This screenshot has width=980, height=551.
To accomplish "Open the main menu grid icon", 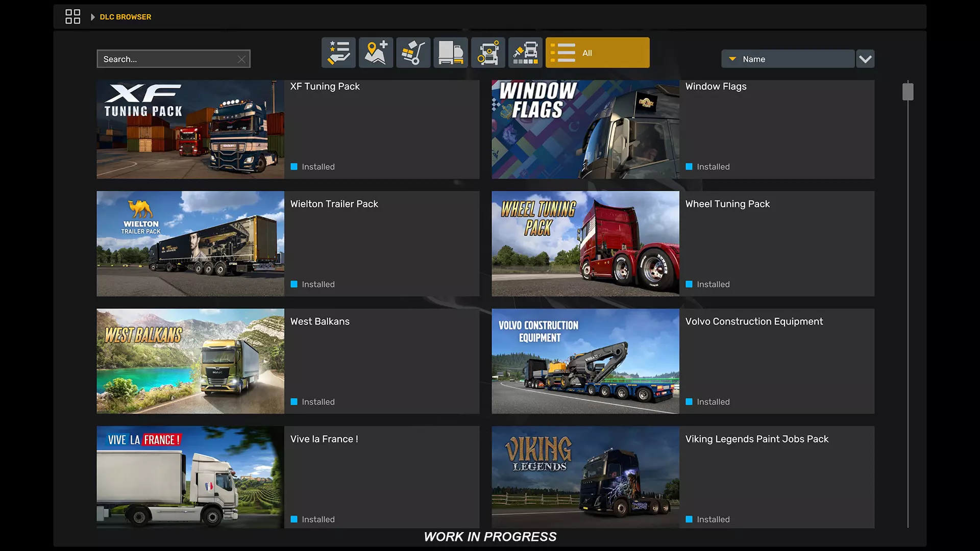I will tap(72, 17).
